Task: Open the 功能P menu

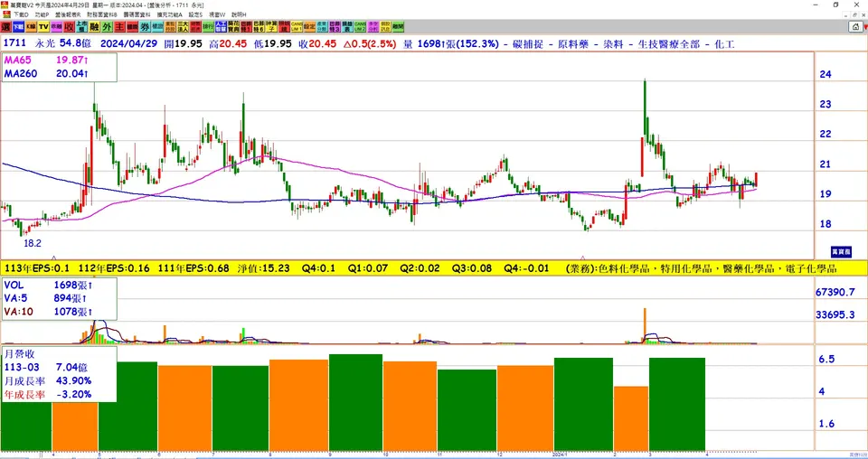Action: click(x=42, y=14)
